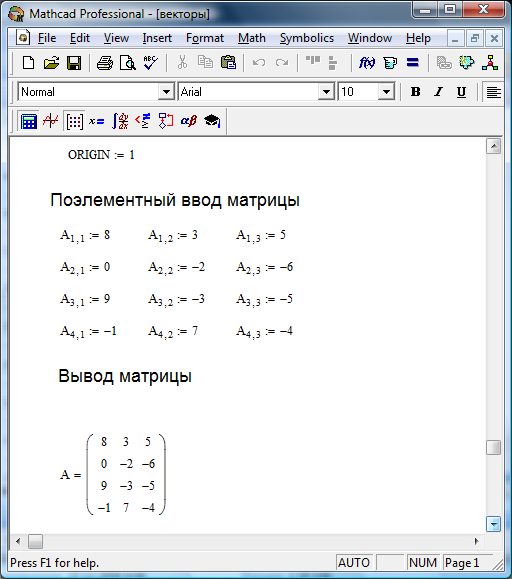This screenshot has width=512, height=579.
Task: Select the A4,2 := 7 definition
Action: (x=173, y=331)
